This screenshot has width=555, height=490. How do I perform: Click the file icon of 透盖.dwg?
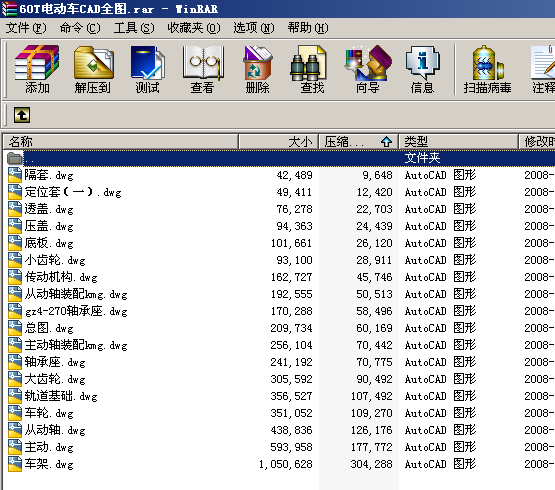(x=15, y=209)
